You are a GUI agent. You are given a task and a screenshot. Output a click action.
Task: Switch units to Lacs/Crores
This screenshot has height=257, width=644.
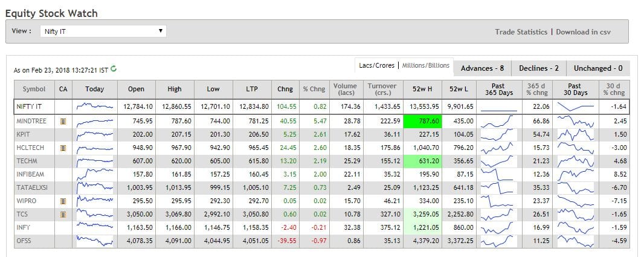(x=376, y=65)
